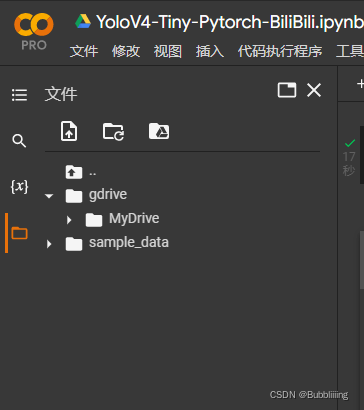
Task: Refresh the file browser
Action: pyautogui.click(x=113, y=131)
